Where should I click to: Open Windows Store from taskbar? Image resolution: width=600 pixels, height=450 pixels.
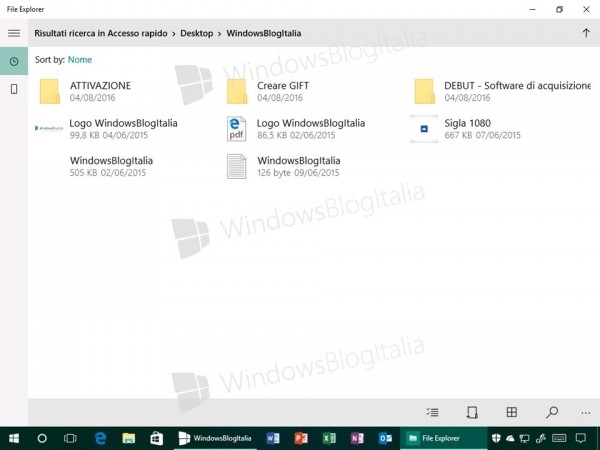(x=157, y=438)
